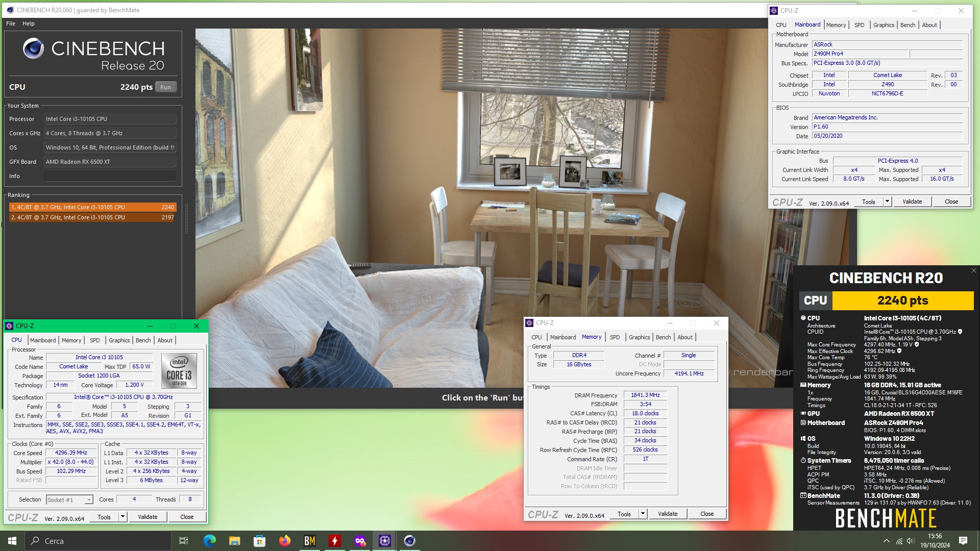This screenshot has height=551, width=980.
Task: Click the CPU-Z title bar icon in the Mainboard window
Action: pos(774,10)
